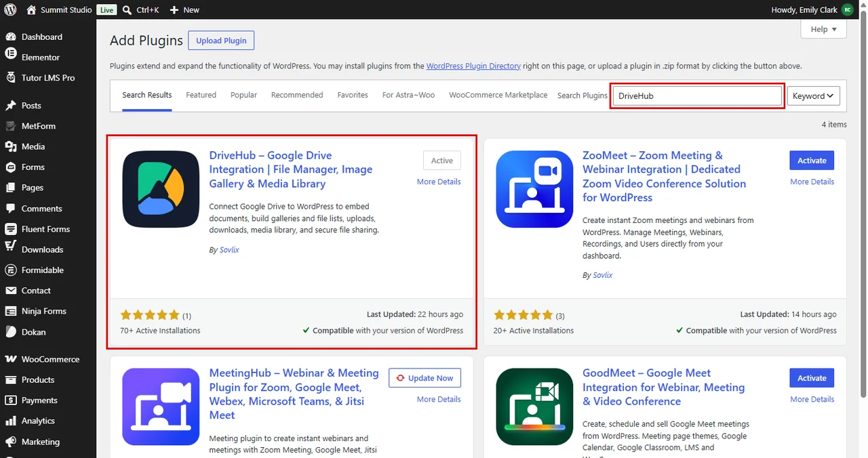
Task: Click the Search Plugins input field
Action: (x=698, y=96)
